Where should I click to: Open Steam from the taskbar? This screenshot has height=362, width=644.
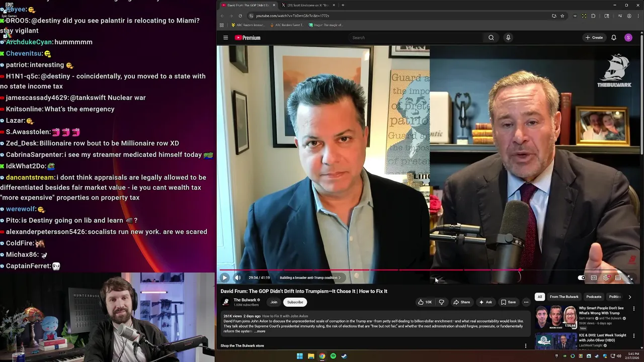click(344, 356)
